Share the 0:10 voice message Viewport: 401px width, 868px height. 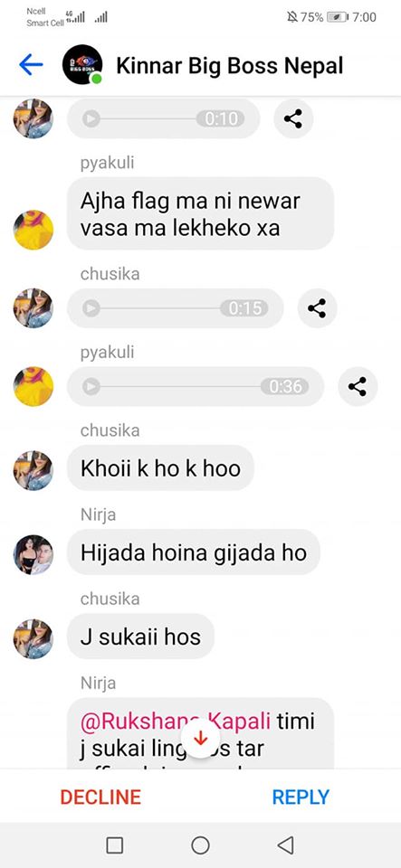[x=293, y=118]
